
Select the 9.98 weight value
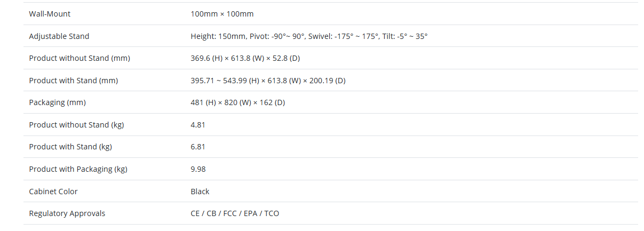tap(198, 169)
